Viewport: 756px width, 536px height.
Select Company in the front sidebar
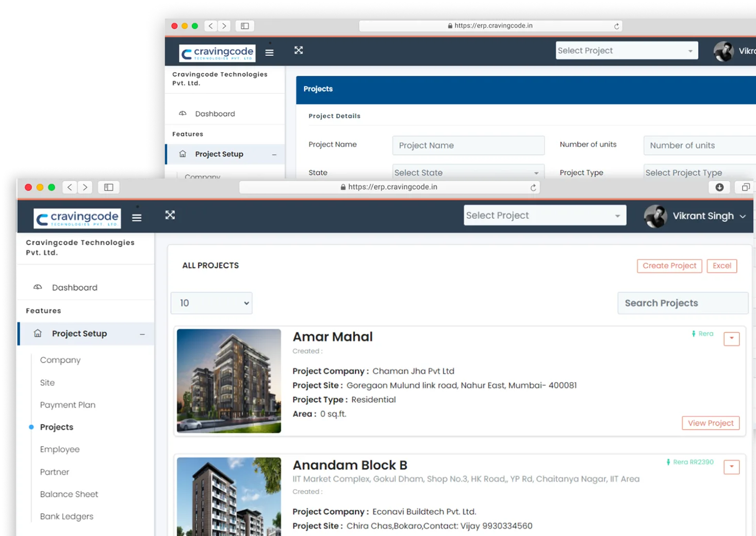tap(60, 360)
